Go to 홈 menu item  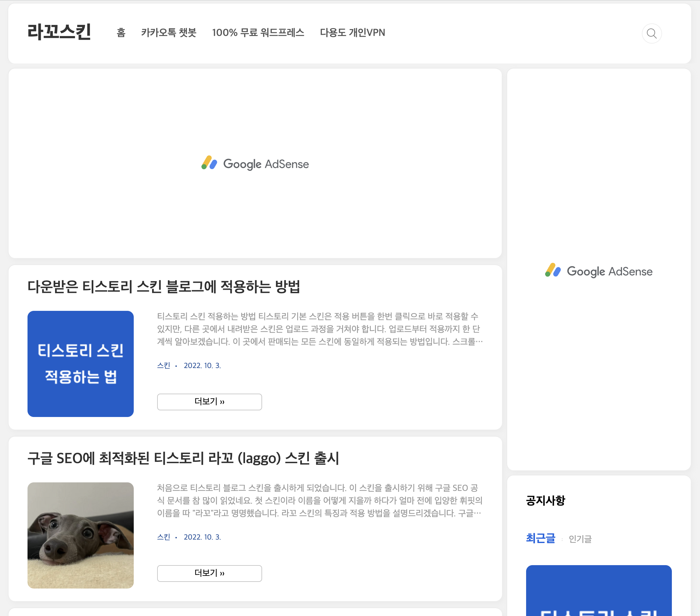point(121,33)
